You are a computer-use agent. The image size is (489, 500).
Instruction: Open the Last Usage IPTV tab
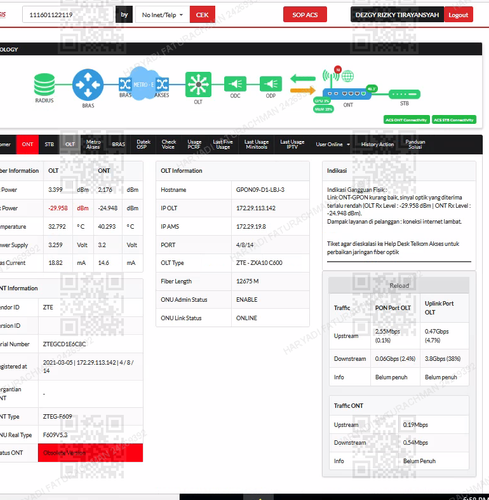[x=292, y=144]
